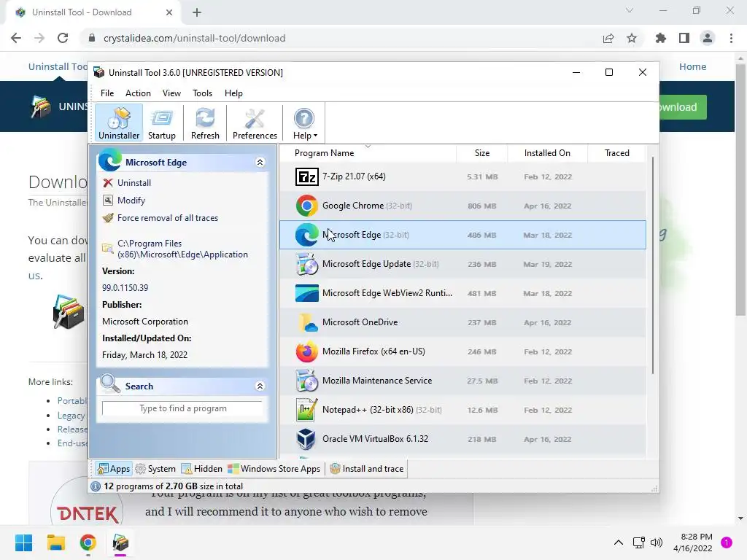Open the Chrome extensions puzzle icon
The image size is (747, 560).
661,38
